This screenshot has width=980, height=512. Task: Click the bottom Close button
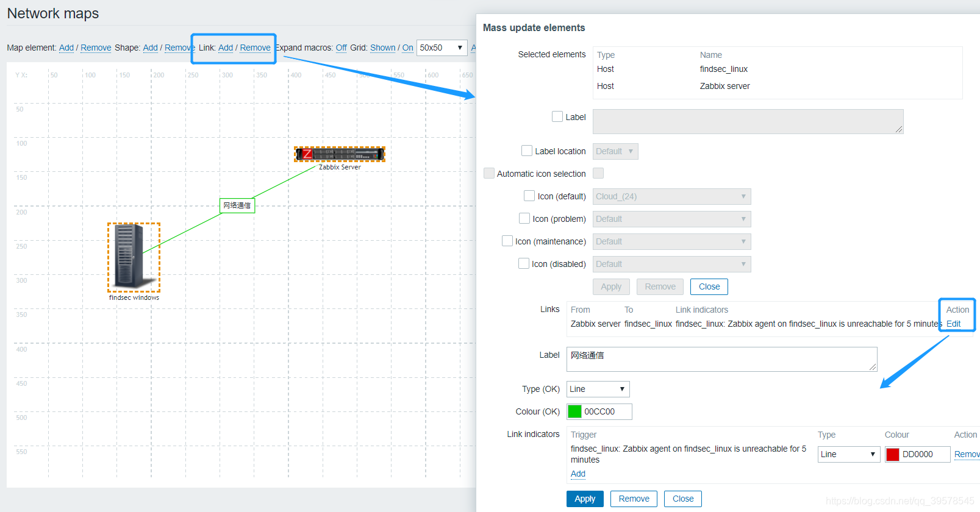pyautogui.click(x=683, y=499)
